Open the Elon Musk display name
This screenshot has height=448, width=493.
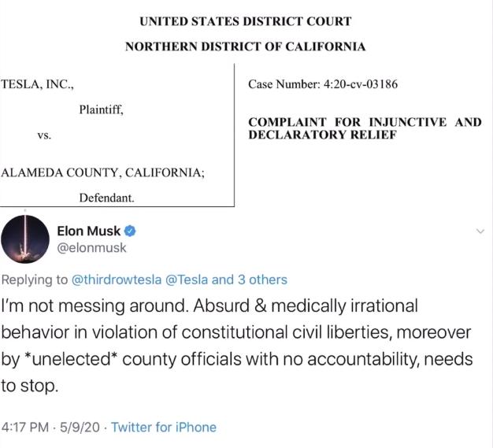[x=89, y=231]
